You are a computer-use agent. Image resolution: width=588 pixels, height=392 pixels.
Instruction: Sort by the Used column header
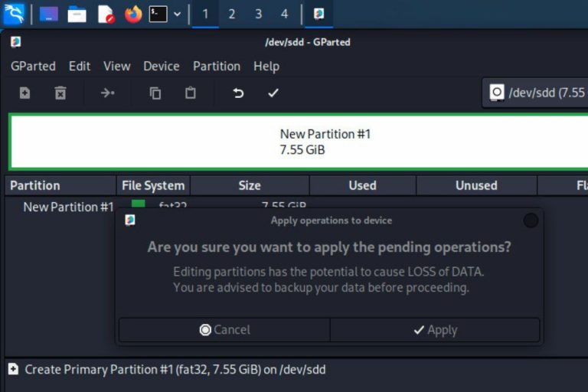363,186
